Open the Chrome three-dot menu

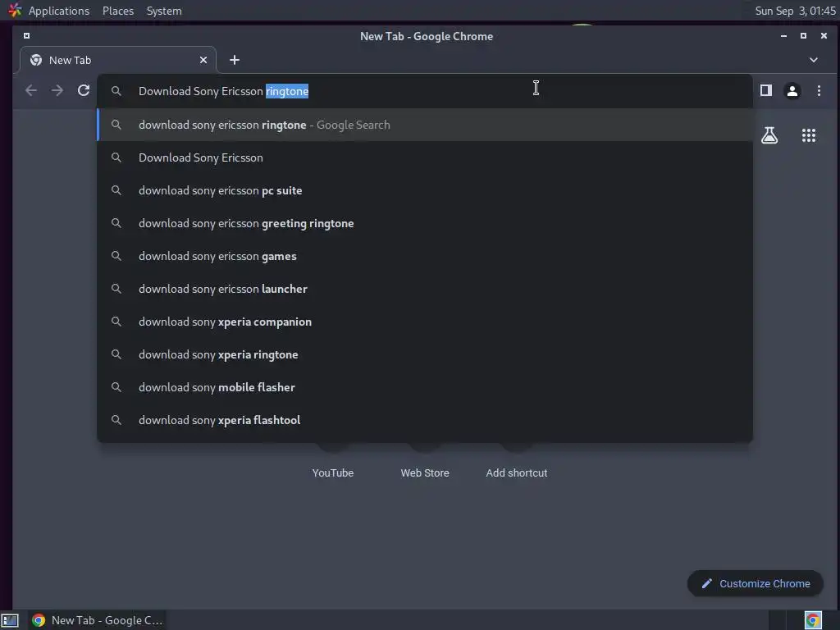click(x=819, y=90)
